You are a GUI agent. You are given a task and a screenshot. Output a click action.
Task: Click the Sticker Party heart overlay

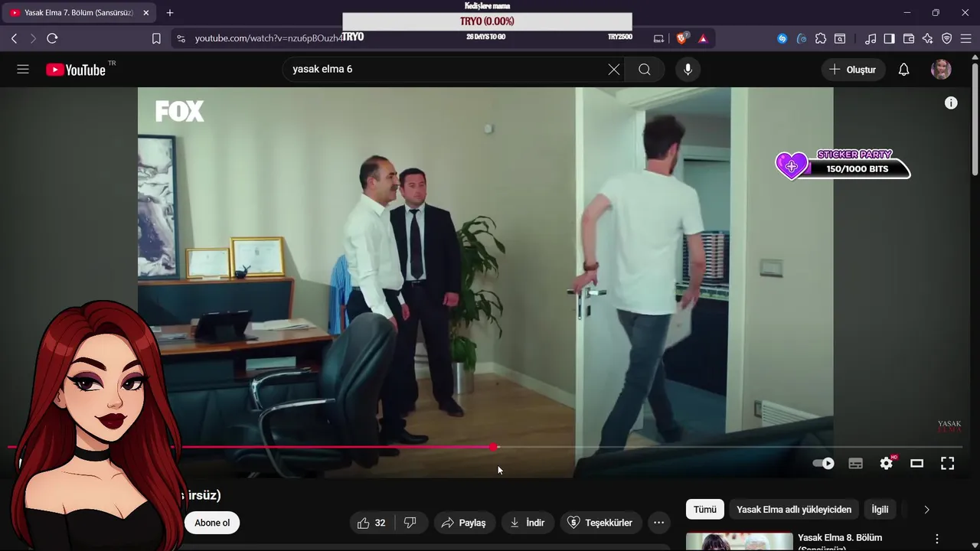pos(792,165)
